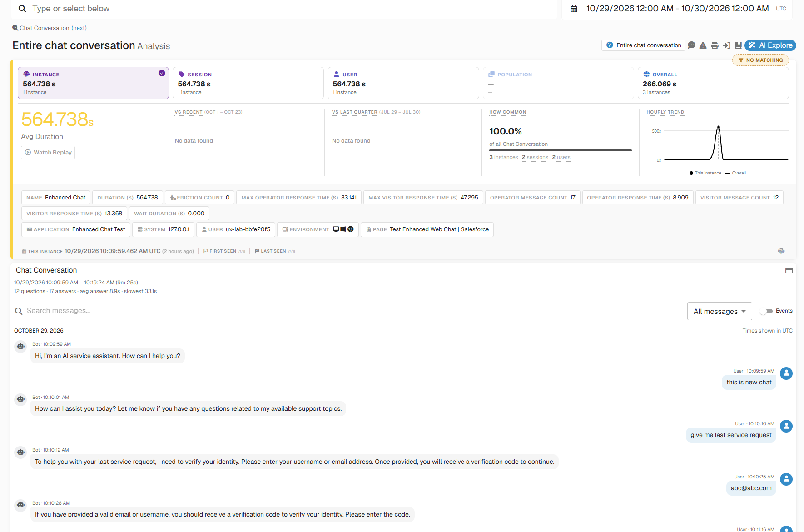The image size is (804, 532).
Task: Click the No Matching filter badge
Action: tap(760, 60)
